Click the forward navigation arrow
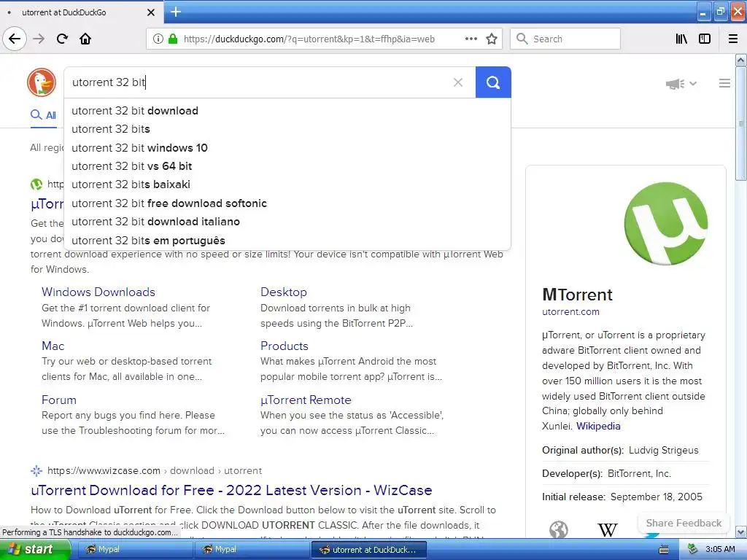This screenshot has height=560, width=747. (x=39, y=39)
